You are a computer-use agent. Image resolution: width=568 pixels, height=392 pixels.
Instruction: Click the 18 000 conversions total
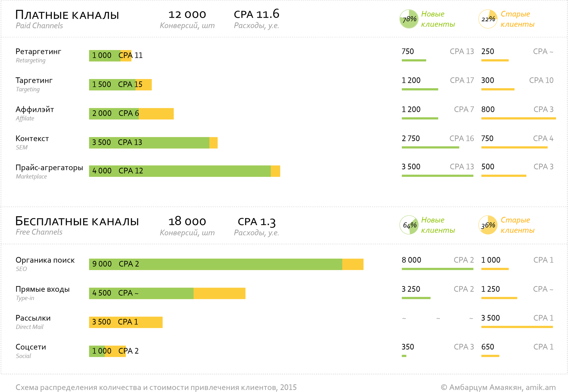click(x=187, y=221)
